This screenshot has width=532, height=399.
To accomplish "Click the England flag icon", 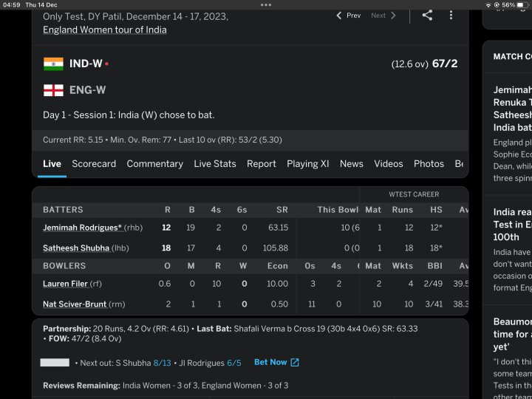I will coord(53,90).
